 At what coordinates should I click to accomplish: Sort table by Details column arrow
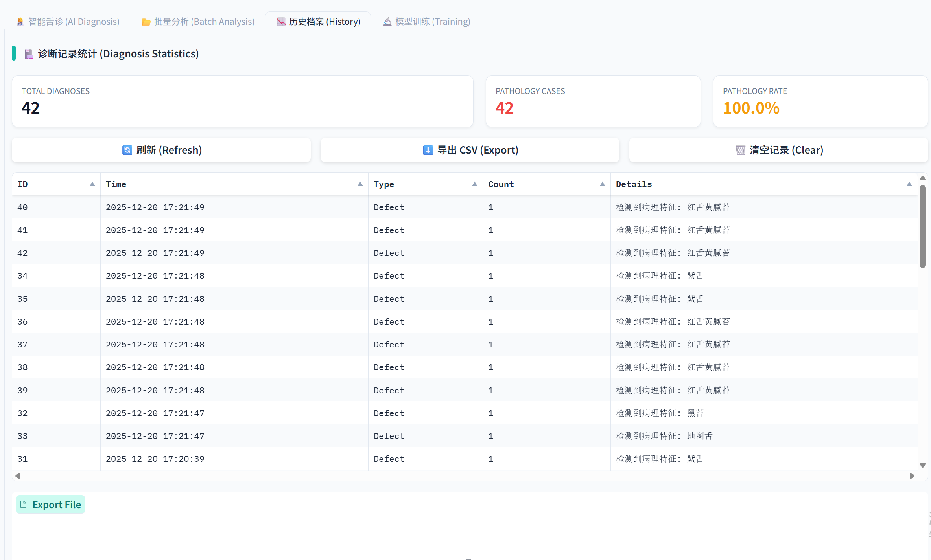(x=909, y=184)
